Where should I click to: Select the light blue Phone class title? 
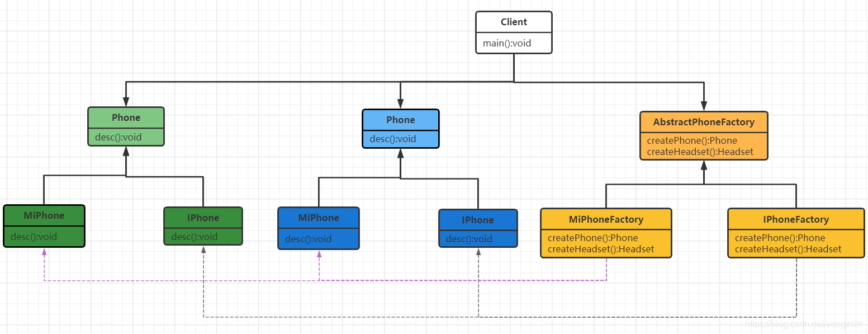pyautogui.click(x=401, y=120)
